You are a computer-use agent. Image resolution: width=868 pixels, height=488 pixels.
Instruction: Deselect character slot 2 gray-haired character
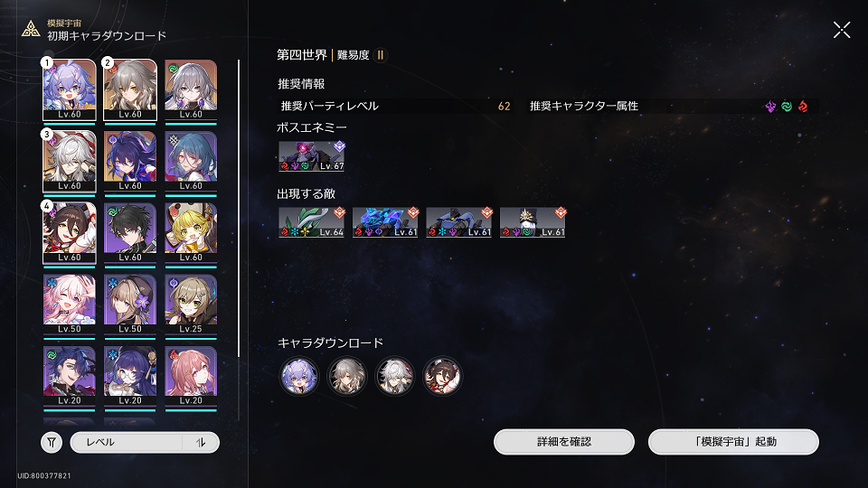coord(130,89)
